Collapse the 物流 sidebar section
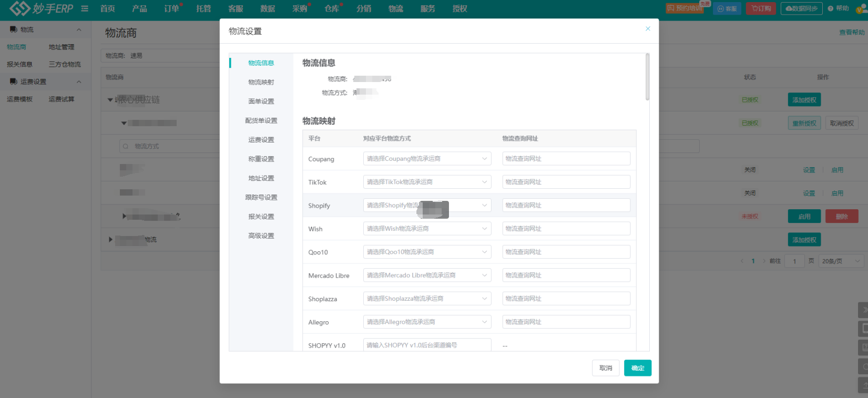The height and width of the screenshot is (398, 868). click(79, 30)
